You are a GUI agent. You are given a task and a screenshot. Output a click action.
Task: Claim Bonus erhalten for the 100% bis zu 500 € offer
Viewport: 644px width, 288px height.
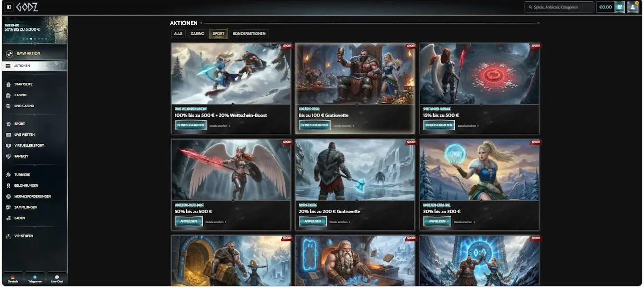tap(190, 125)
